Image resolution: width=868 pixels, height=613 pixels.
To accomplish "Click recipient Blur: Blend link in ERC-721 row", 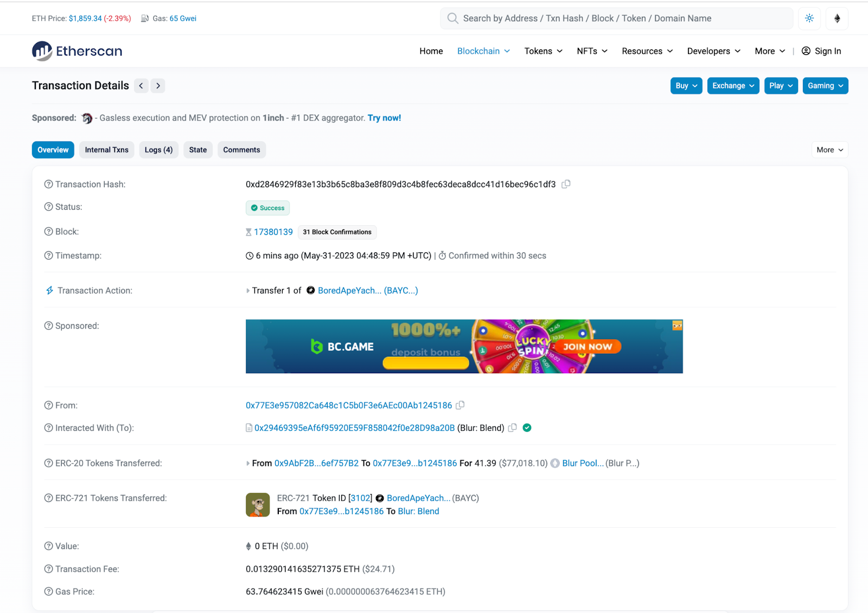I will 418,512.
